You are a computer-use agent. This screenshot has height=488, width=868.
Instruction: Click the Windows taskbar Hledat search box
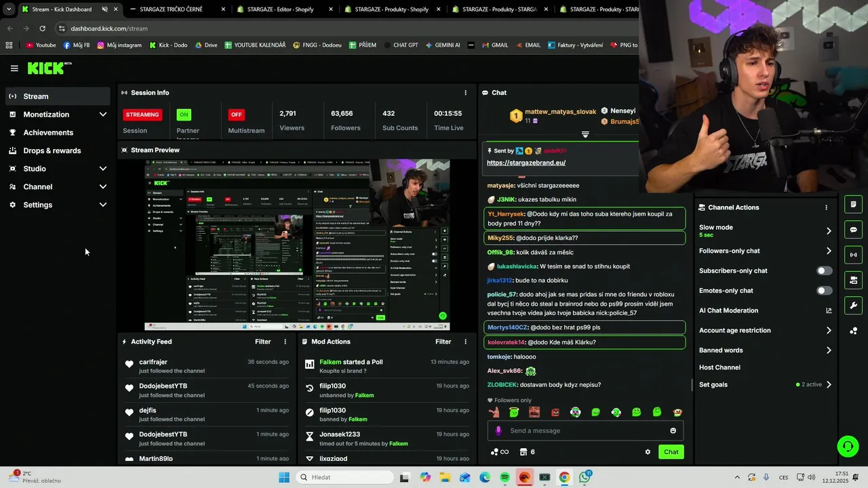tap(344, 477)
